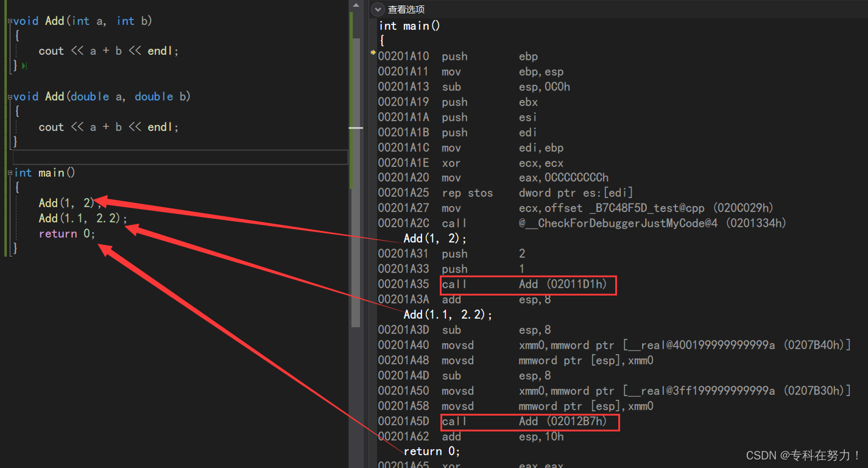
Task: Click disassembly line 00201A31 push 2
Action: pos(451,254)
